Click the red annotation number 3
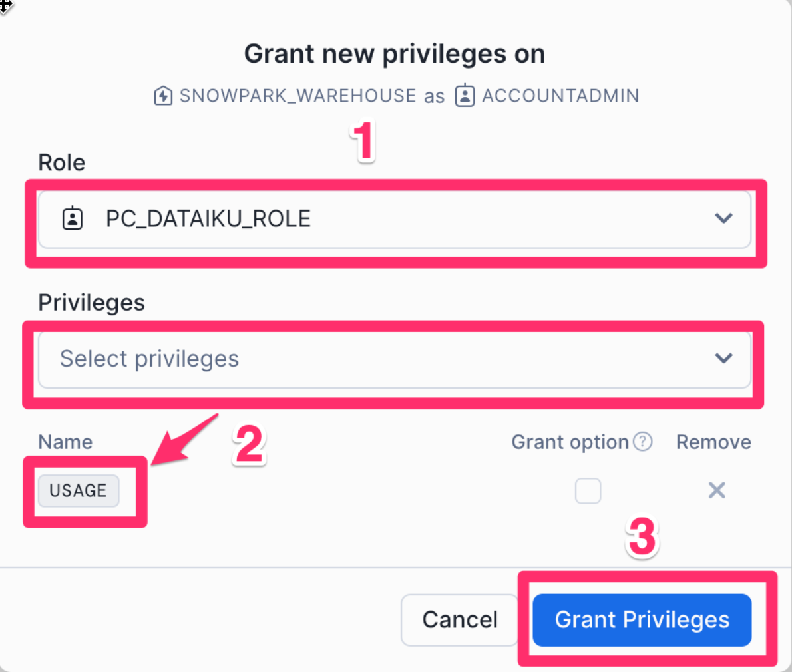Viewport: 792px width, 672px height. (642, 537)
